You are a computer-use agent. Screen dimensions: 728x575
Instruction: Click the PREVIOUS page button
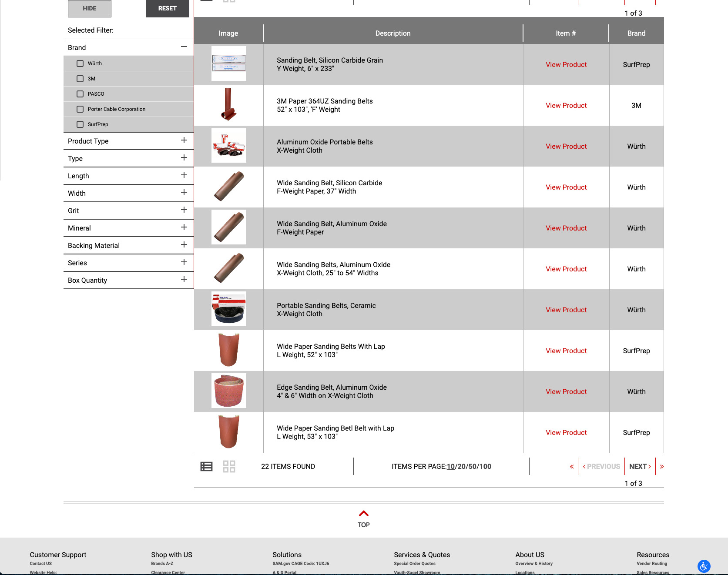pyautogui.click(x=601, y=466)
